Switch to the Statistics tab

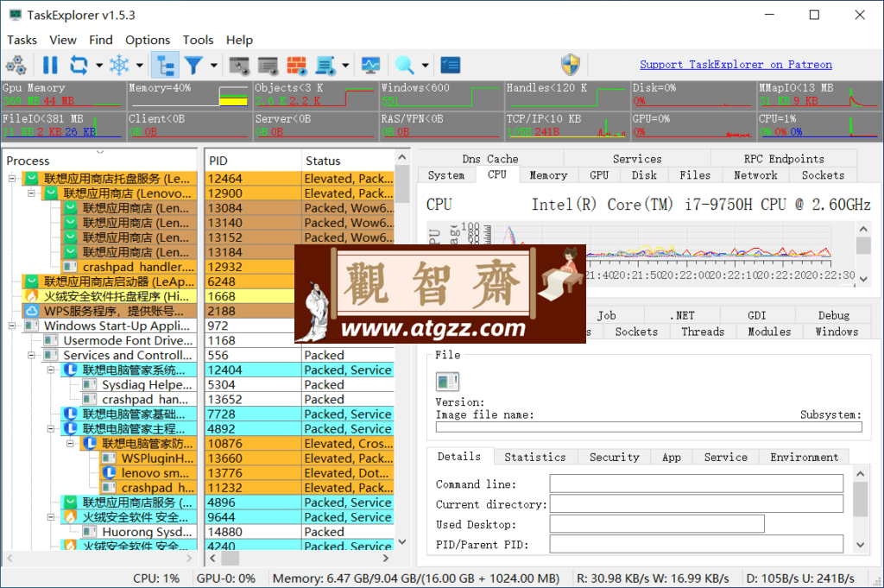point(535,458)
